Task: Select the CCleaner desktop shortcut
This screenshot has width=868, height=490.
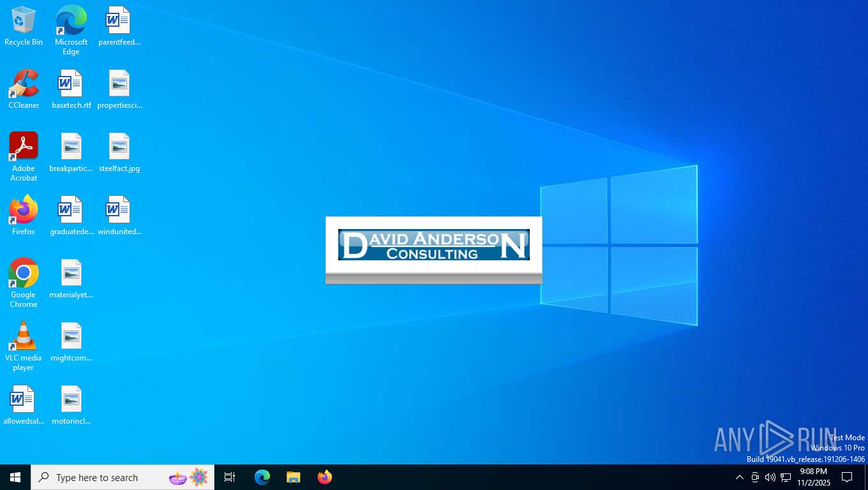Action: (24, 89)
